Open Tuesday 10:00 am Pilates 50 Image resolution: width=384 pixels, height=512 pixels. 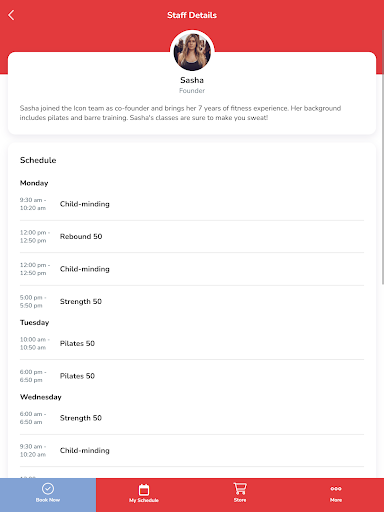[x=192, y=343]
